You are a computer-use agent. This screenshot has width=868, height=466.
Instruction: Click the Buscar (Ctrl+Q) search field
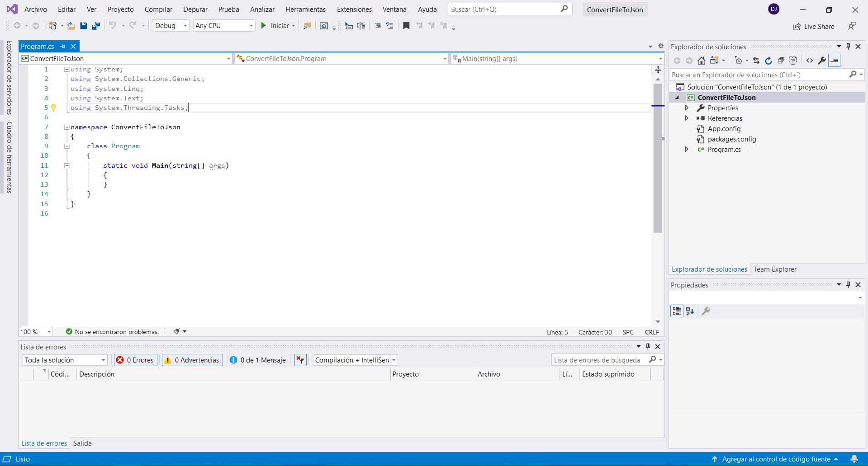tap(504, 9)
